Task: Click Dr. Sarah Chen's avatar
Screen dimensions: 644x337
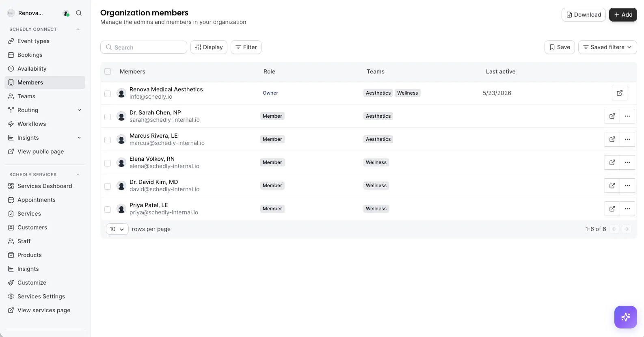Action: (121, 116)
